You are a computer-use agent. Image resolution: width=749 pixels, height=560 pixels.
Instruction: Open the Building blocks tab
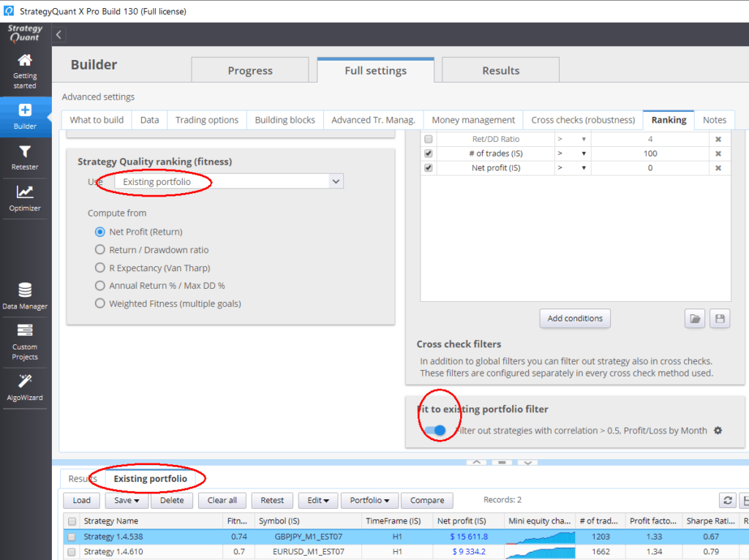pyautogui.click(x=285, y=120)
